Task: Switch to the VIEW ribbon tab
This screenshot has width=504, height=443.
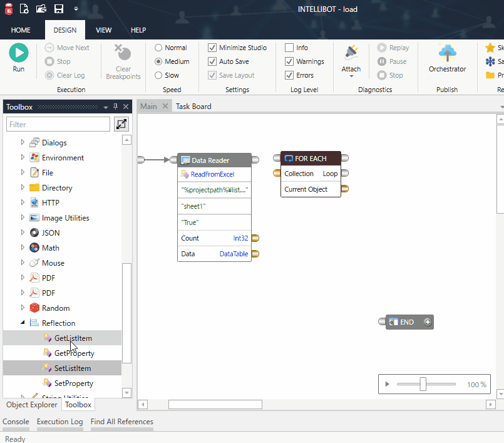Action: coord(103,29)
